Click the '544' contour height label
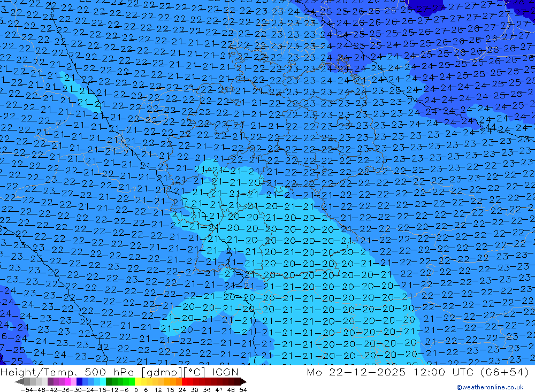Image resolution: width=535 pixels, height=392 pixels. coord(488,127)
